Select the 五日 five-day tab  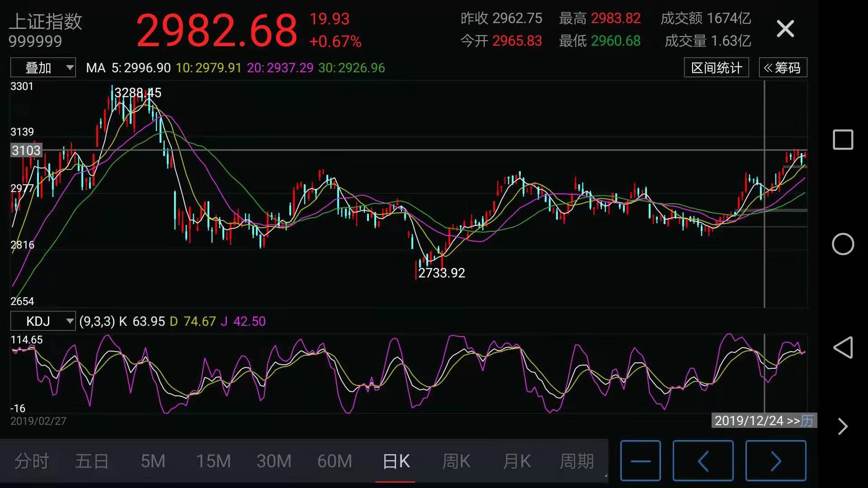tap(91, 461)
